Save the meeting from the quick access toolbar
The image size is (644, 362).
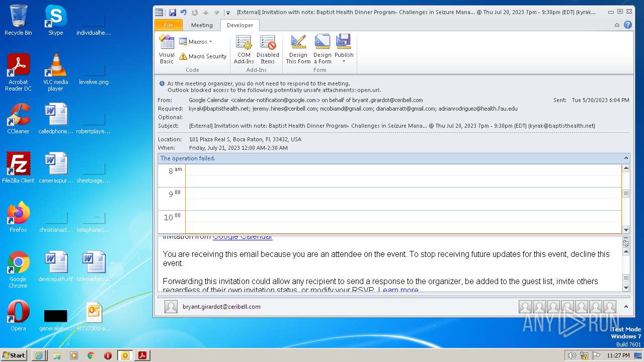pos(173,13)
